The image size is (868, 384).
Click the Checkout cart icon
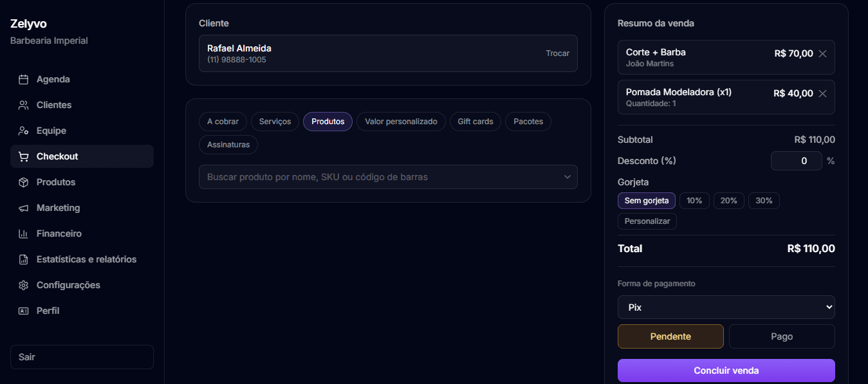[x=24, y=157]
